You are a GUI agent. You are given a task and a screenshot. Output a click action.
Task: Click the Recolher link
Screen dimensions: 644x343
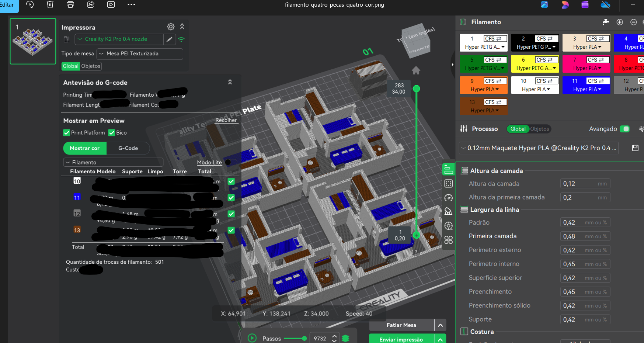pyautogui.click(x=226, y=120)
